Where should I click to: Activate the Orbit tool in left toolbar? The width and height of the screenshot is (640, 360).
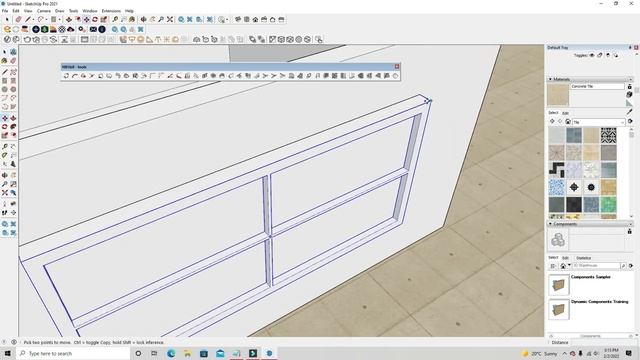tap(5, 175)
